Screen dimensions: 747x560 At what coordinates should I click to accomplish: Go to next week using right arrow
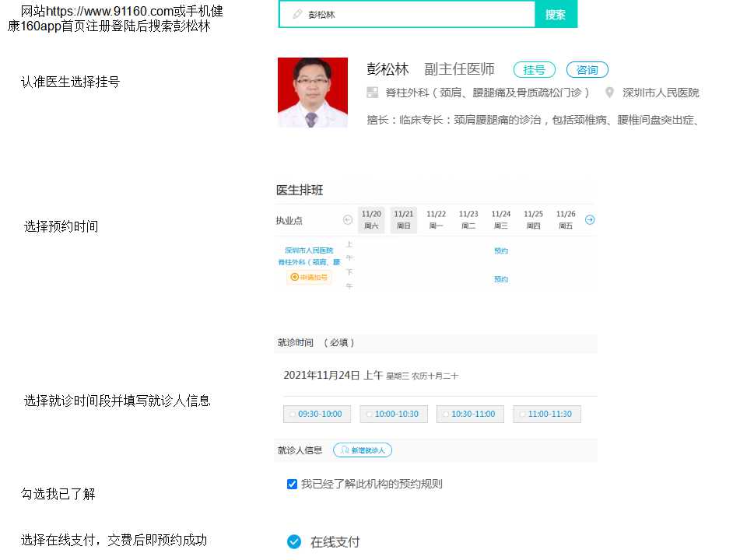[x=590, y=220]
